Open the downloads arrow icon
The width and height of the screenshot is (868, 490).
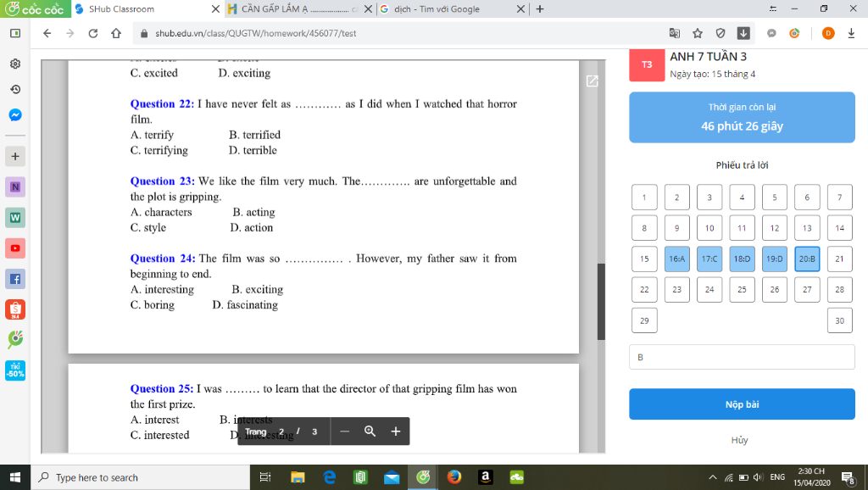(x=851, y=33)
